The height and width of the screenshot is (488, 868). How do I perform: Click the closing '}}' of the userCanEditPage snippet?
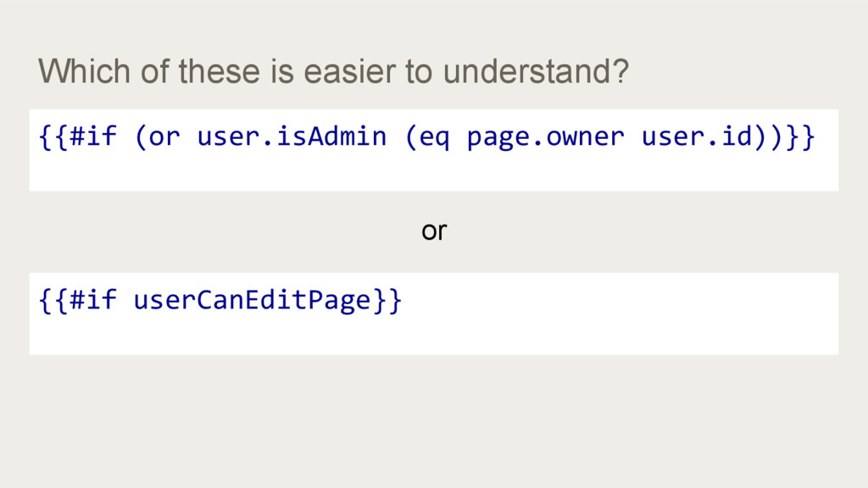point(387,301)
